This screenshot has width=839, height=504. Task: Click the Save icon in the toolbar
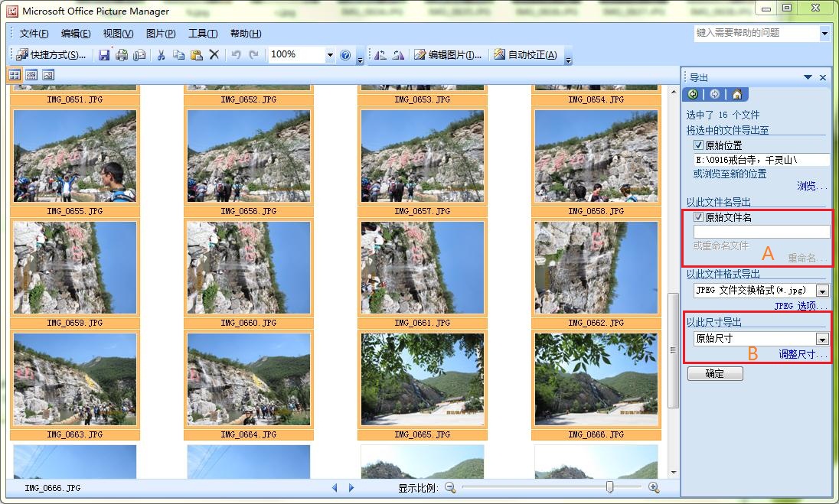(103, 55)
